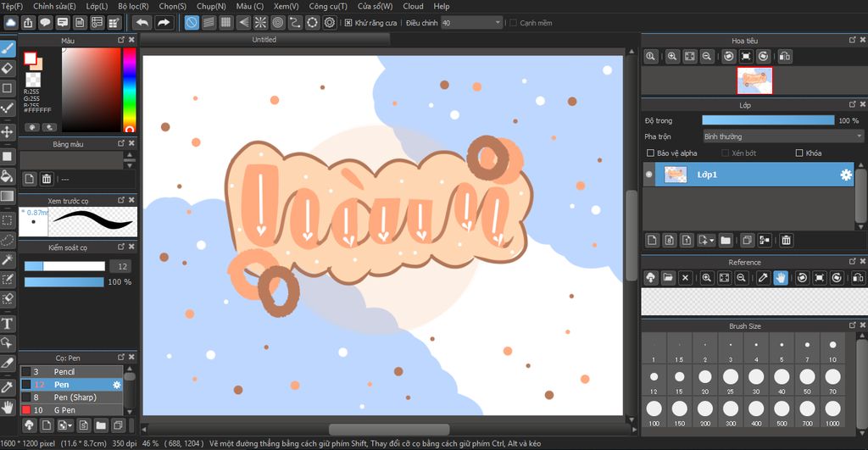The height and width of the screenshot is (450, 868).
Task: Enable the Cạnh mềm checkbox
Action: [x=513, y=23]
